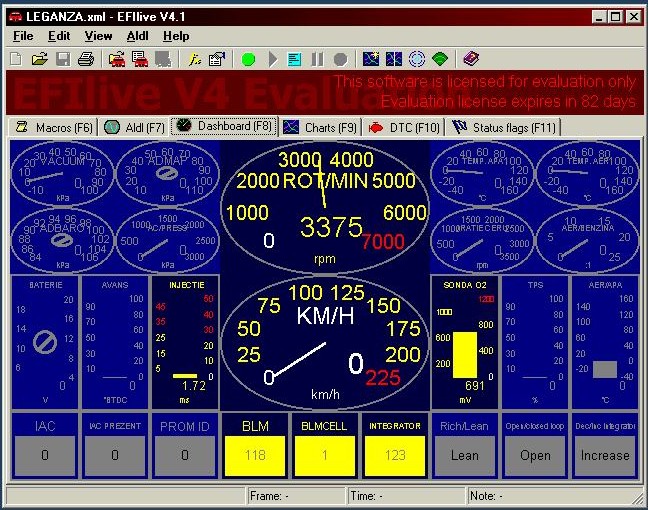Click the AC/PRESS kPa gauge

click(167, 241)
